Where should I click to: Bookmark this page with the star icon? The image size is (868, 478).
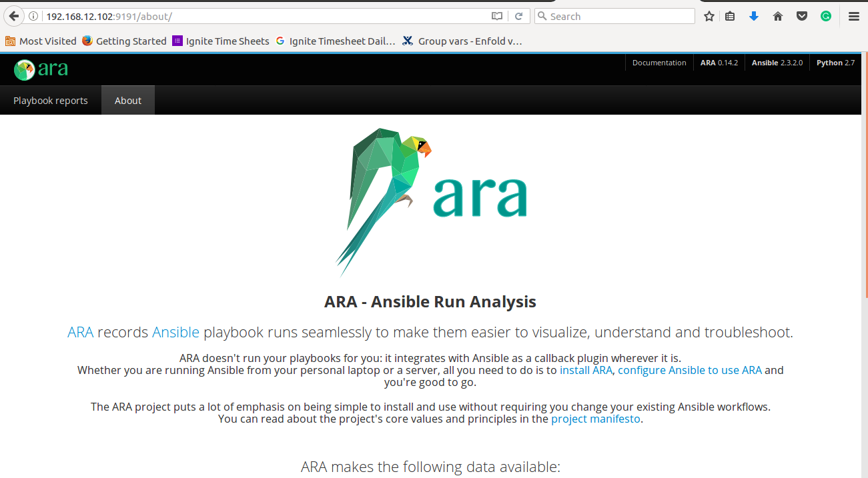pos(709,16)
